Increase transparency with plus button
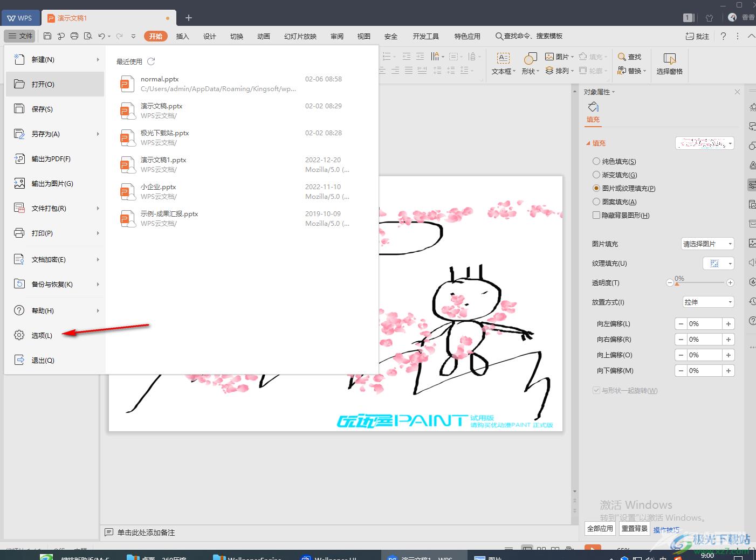The height and width of the screenshot is (560, 756). tap(730, 283)
